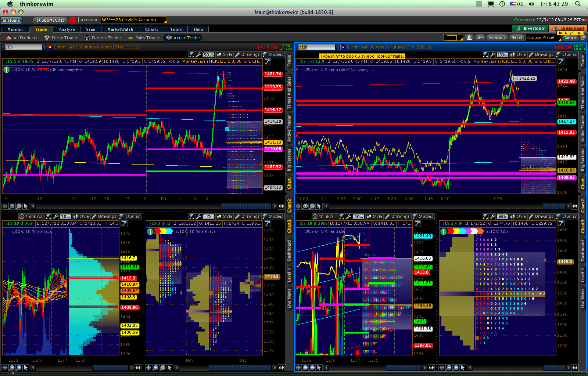Open the Live News side tab on right panel
The image size is (588, 376).
(583, 299)
